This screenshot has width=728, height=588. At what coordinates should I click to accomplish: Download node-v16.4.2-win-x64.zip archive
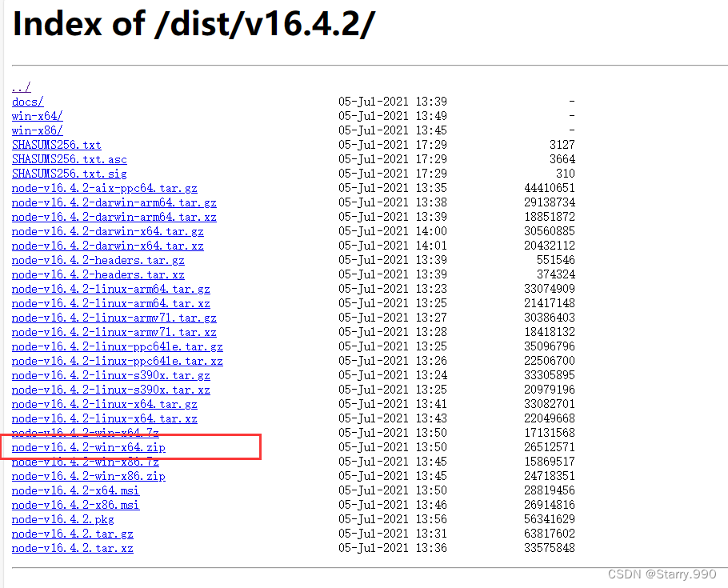[89, 447]
